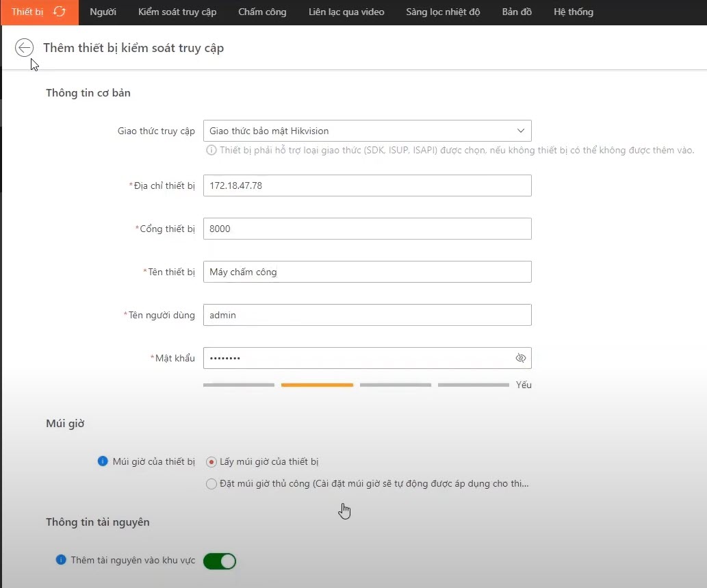Click the Tên thiết bị input field
Image resolution: width=707 pixels, height=588 pixels.
click(x=367, y=272)
